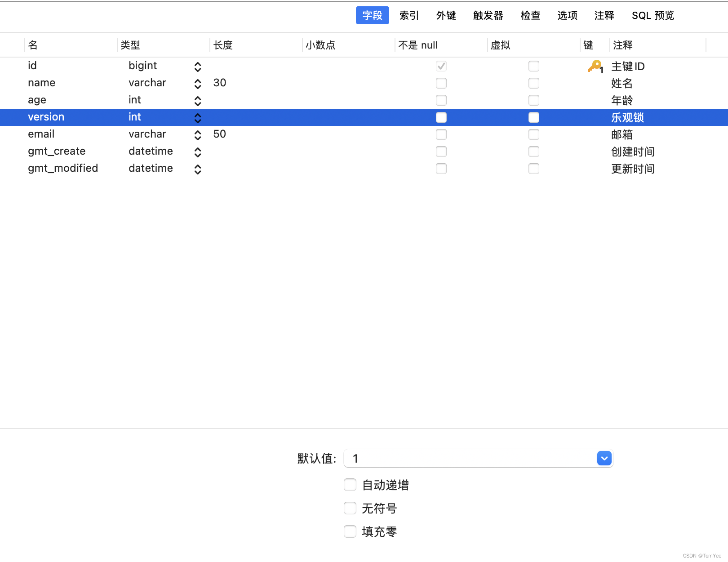The image size is (728, 562).
Task: Toggle 不是 null checkbox for gmt_create row
Action: point(441,152)
